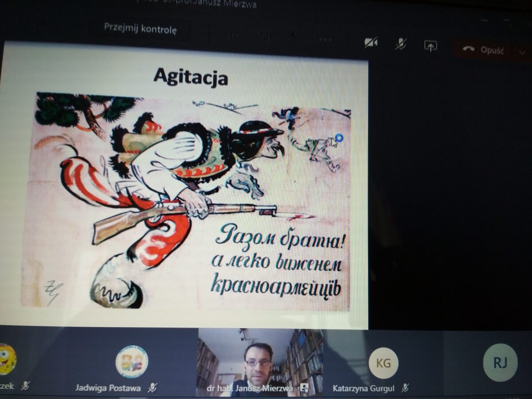532x399 pixels.
Task: Click the Przejmij kontrolę button
Action: click(x=140, y=29)
